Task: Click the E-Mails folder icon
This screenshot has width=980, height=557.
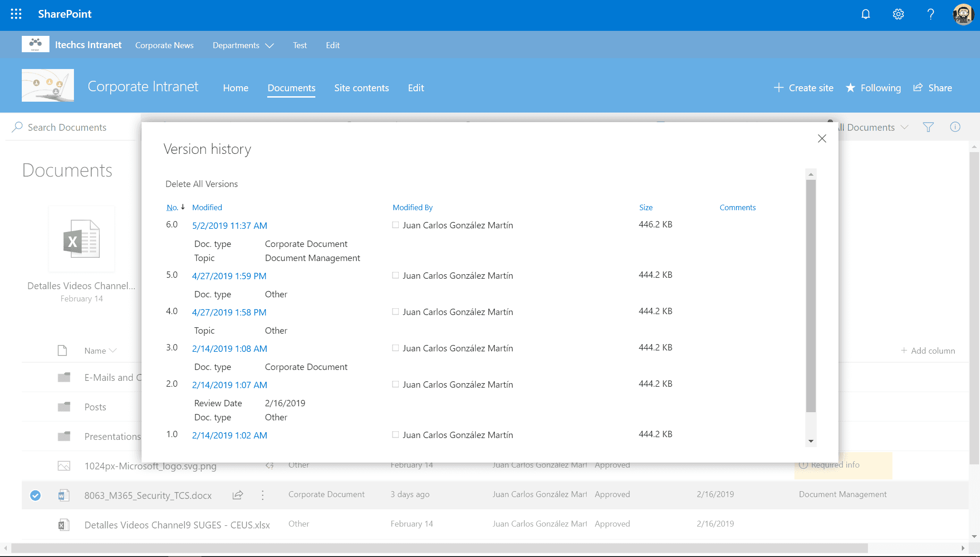Action: pos(64,377)
